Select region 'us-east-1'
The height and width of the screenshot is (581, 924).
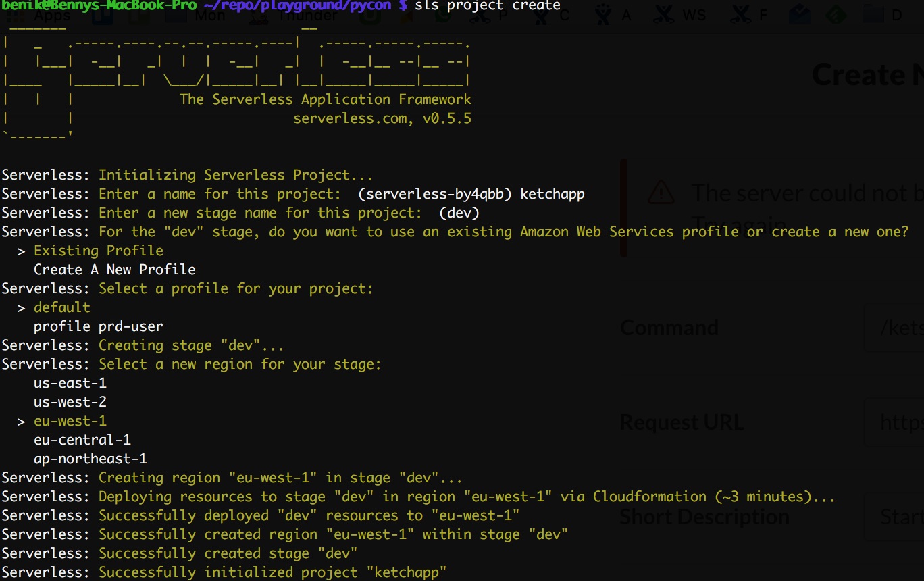(x=70, y=383)
